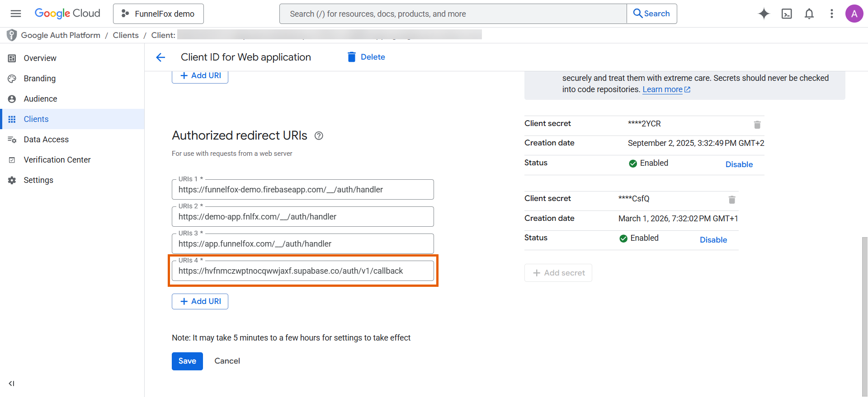This screenshot has height=397, width=868.
Task: Delete the client with the Delete button
Action: pyautogui.click(x=366, y=57)
